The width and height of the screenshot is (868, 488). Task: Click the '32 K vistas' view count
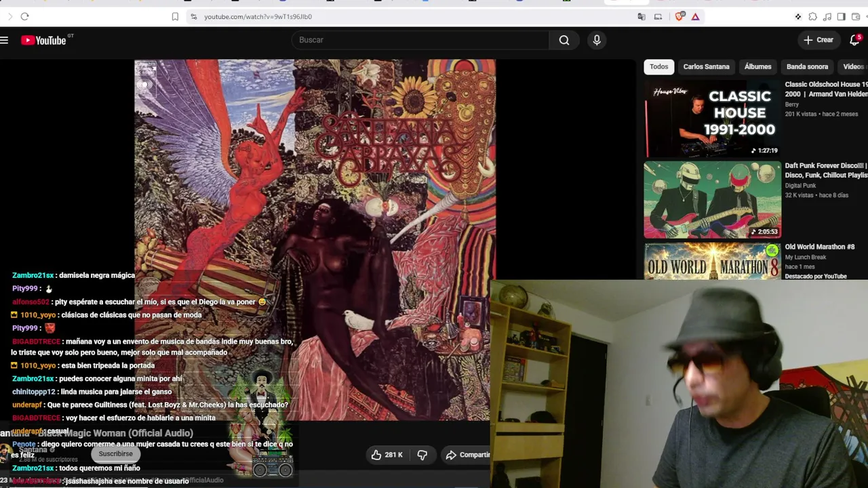(799, 195)
